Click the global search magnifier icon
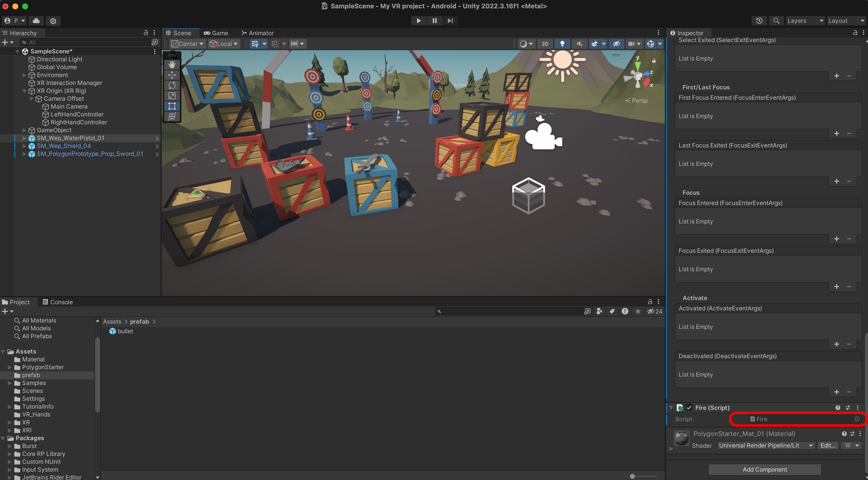The width and height of the screenshot is (868, 480). coord(776,20)
